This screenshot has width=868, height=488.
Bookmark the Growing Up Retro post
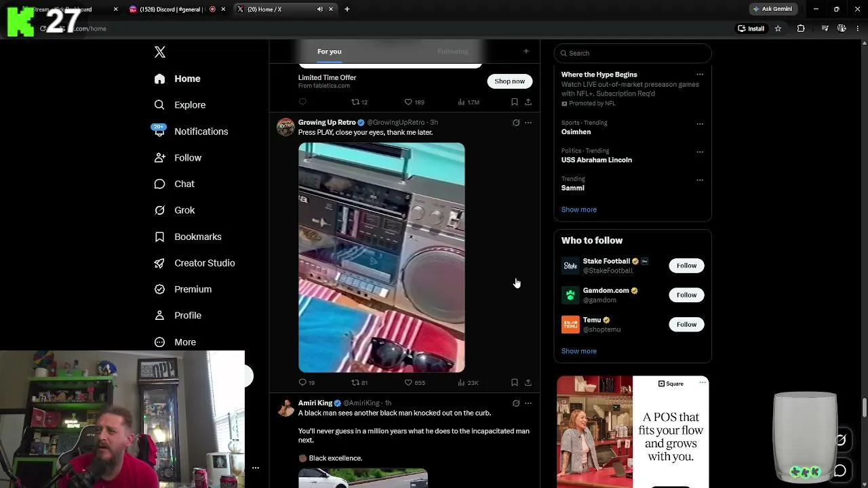click(515, 382)
